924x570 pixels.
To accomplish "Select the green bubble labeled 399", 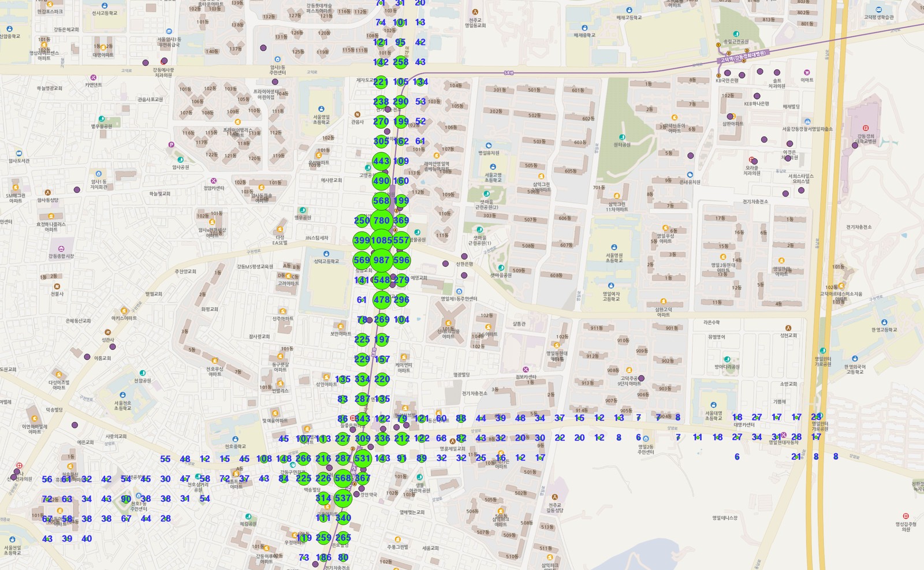I will pos(362,240).
